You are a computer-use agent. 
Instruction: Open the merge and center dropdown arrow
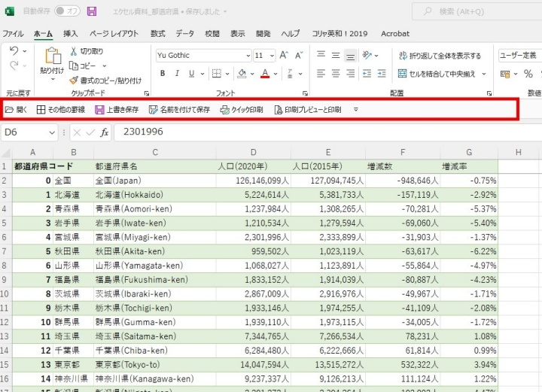484,74
